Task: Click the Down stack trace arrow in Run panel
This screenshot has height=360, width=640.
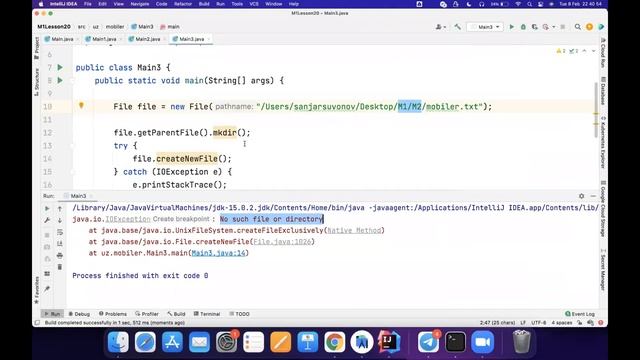Action: coord(60,220)
